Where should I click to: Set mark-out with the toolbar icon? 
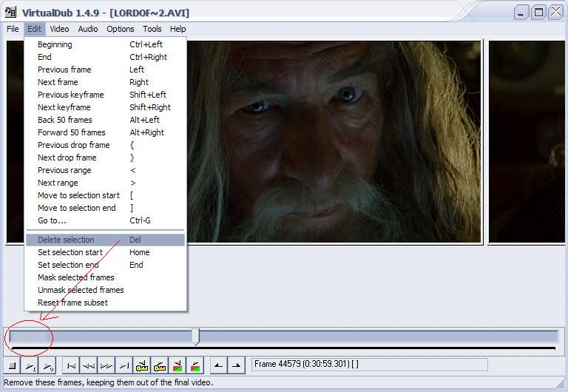(236, 365)
